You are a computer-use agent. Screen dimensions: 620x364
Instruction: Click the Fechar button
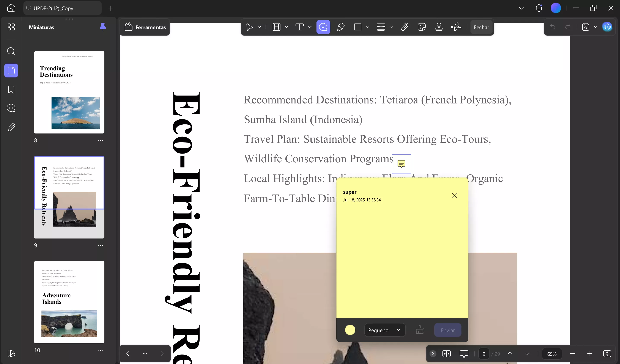tap(481, 27)
